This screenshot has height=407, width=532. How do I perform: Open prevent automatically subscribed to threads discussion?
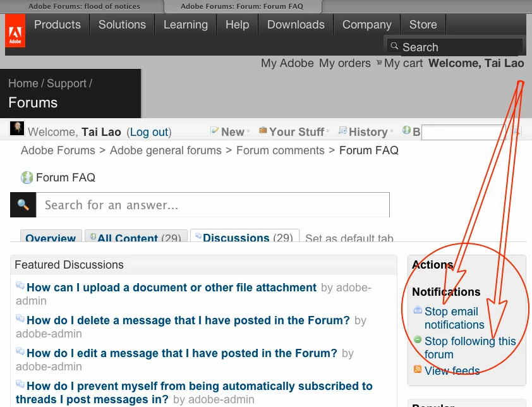(x=194, y=392)
